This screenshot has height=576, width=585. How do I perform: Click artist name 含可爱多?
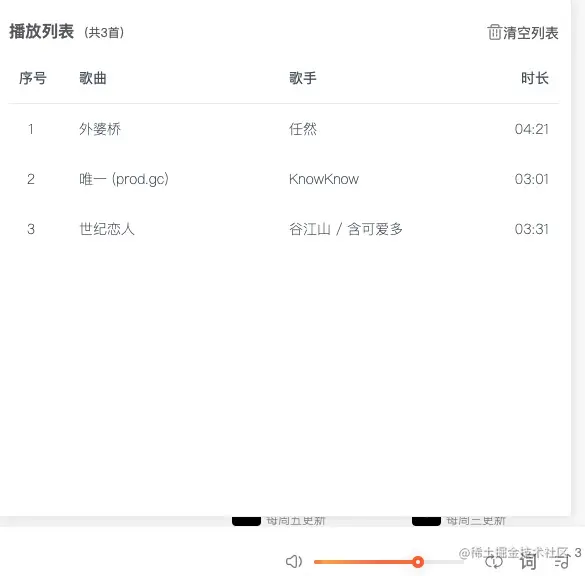(x=375, y=229)
